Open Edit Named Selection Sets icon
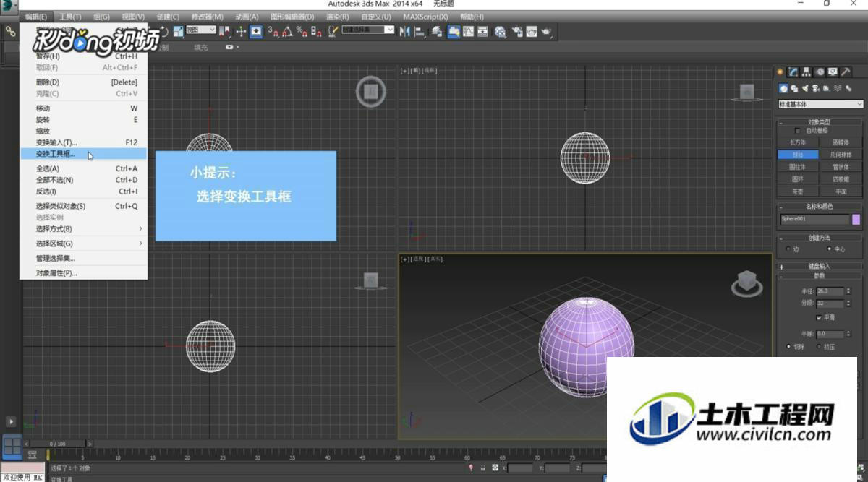 [333, 31]
